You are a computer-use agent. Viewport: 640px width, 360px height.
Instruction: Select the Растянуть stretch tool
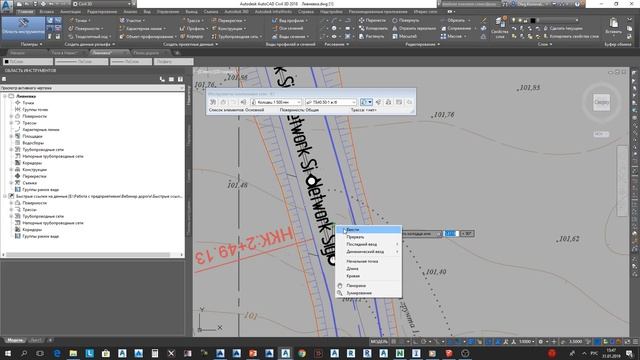click(x=372, y=36)
